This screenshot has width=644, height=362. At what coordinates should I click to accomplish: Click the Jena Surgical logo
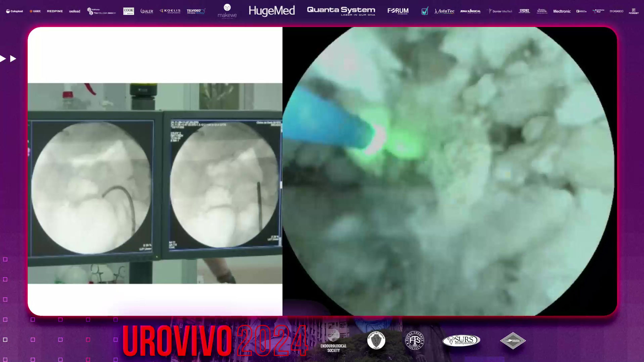(x=470, y=11)
